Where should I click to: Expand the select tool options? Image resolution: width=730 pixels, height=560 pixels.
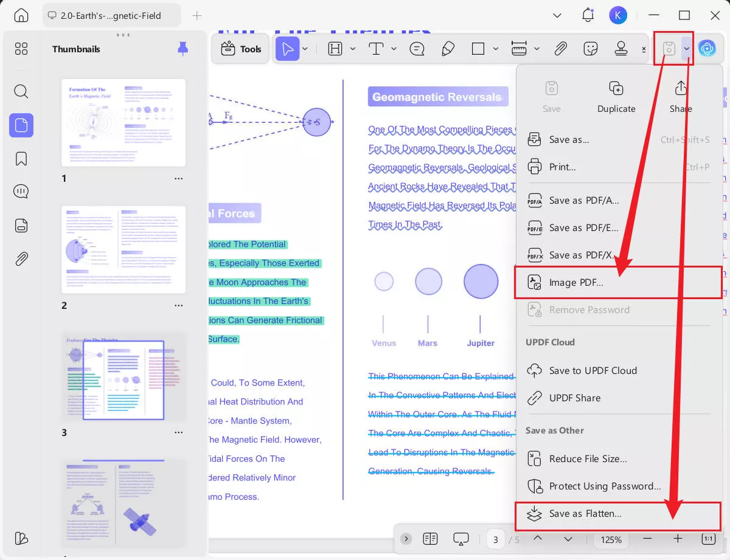pos(305,49)
